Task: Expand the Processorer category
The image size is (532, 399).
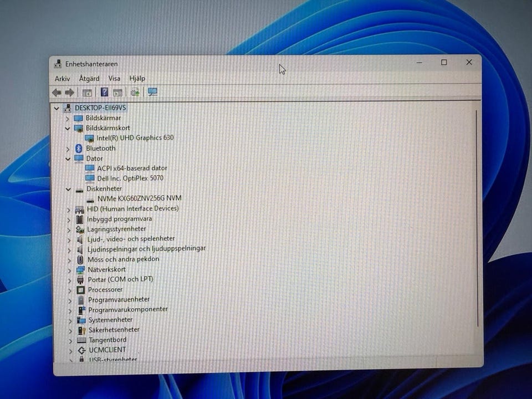Action: tap(70, 290)
